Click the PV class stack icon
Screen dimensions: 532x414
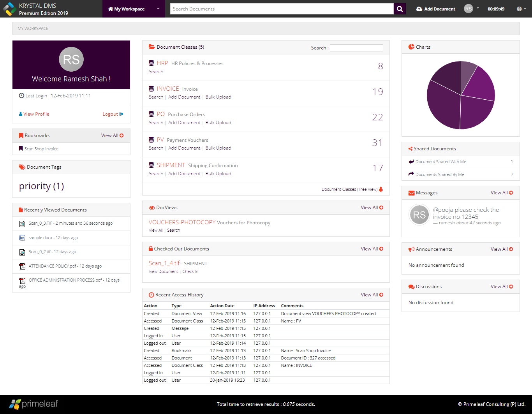pos(151,140)
